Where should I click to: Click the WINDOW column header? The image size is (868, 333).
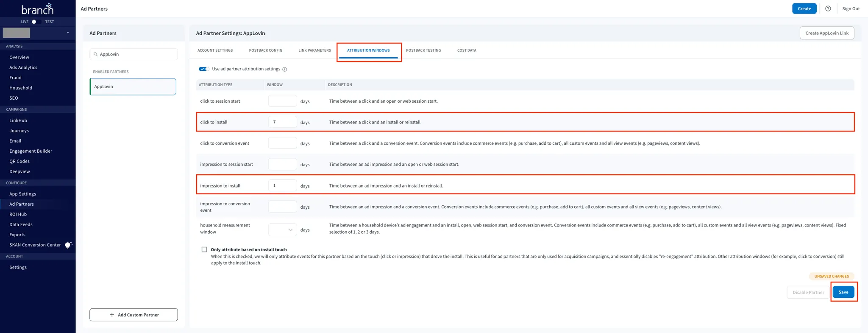click(x=275, y=85)
